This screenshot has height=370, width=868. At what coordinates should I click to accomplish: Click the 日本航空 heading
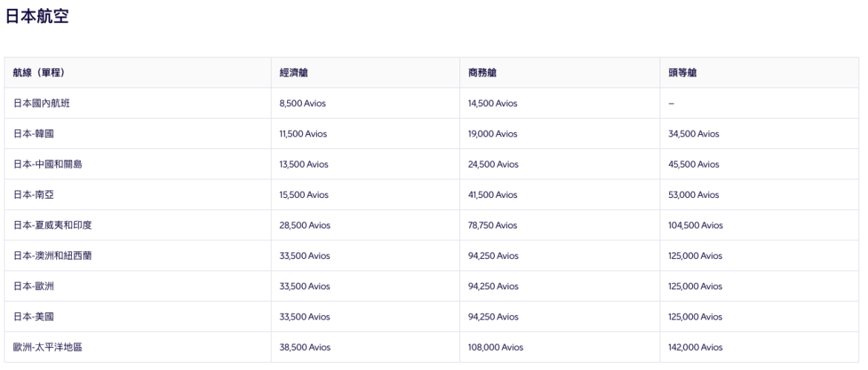37,17
